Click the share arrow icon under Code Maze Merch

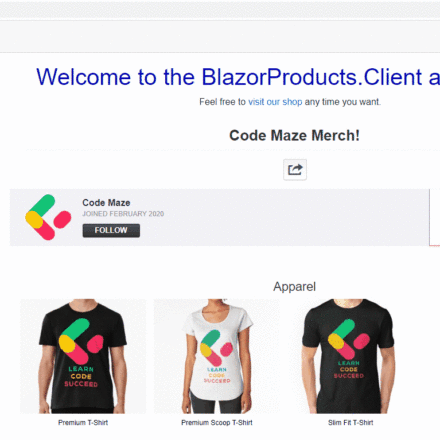coord(295,170)
